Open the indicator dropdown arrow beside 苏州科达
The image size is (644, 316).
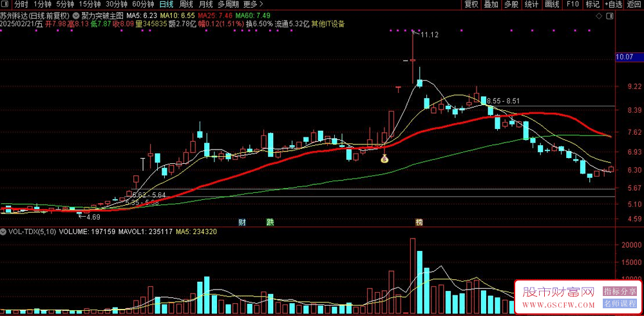pos(77,15)
